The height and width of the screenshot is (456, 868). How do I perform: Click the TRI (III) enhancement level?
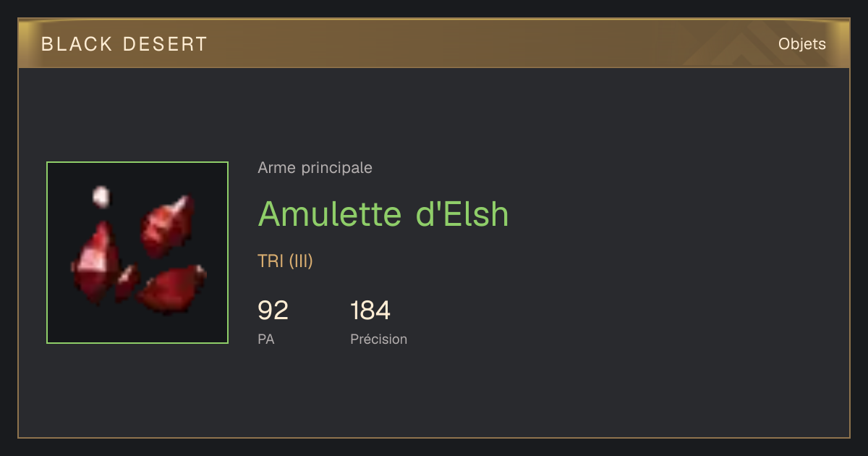coord(285,261)
